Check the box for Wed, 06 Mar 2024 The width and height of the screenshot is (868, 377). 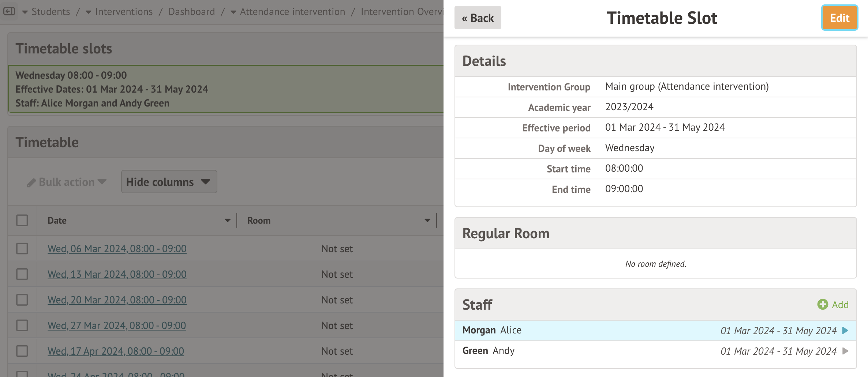[22, 249]
